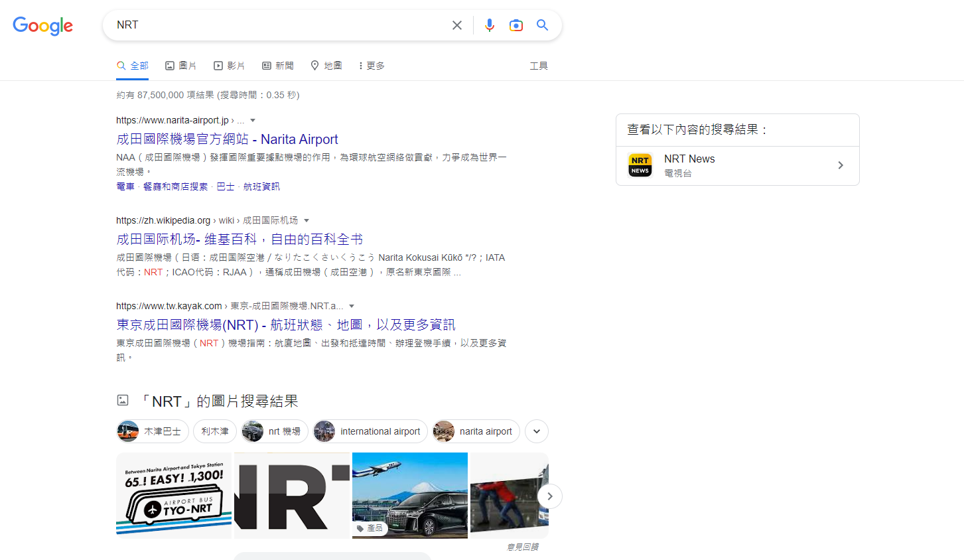Select the 'narita airport' image filter chip
964x560 pixels.
click(x=476, y=431)
